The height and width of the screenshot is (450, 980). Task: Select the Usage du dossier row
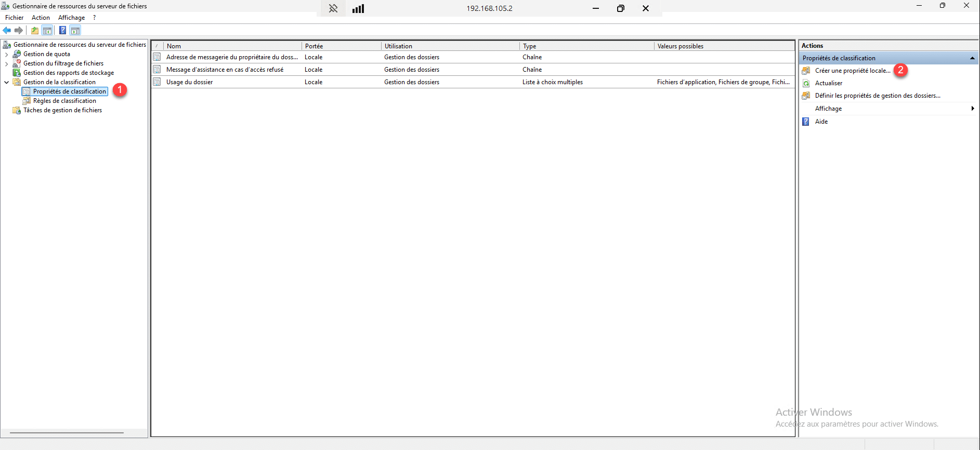point(473,82)
